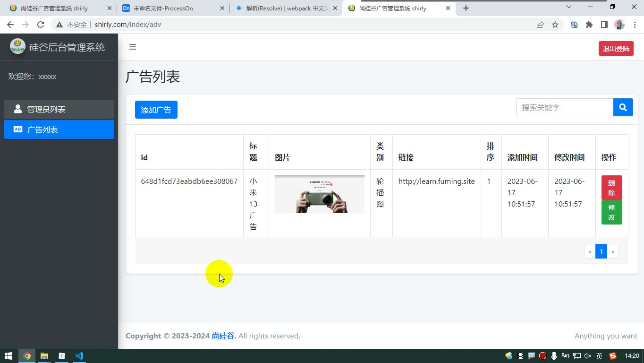Viewport: 644px width, 363px height.
Task: Click the blue search magnifier button
Action: [x=623, y=107]
